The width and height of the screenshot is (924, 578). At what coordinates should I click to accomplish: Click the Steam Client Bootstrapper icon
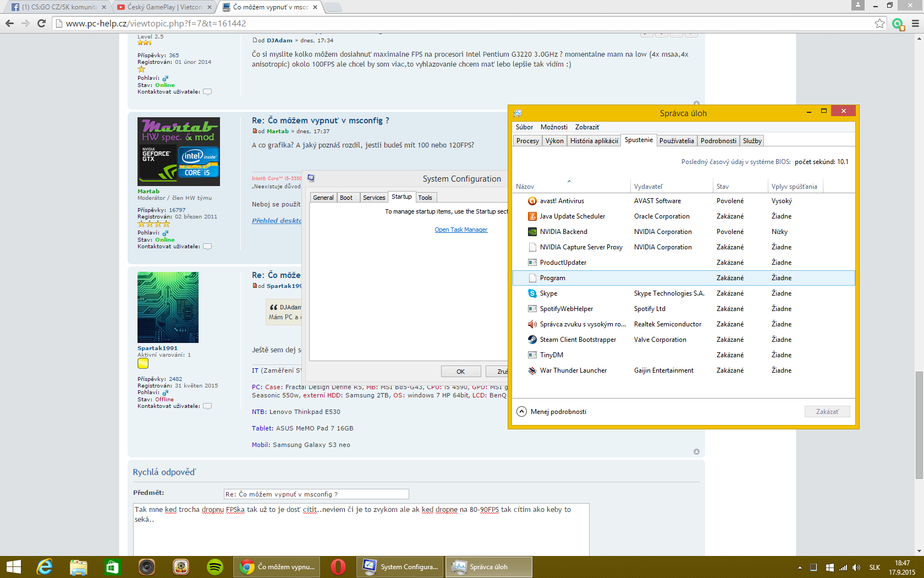pos(532,340)
